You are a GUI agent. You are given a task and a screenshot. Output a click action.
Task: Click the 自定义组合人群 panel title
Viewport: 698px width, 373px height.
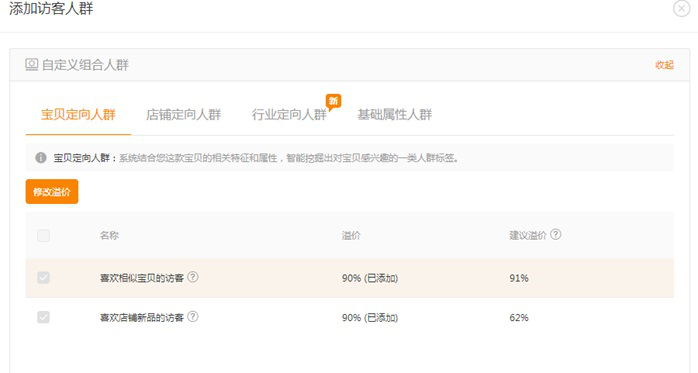pos(85,65)
